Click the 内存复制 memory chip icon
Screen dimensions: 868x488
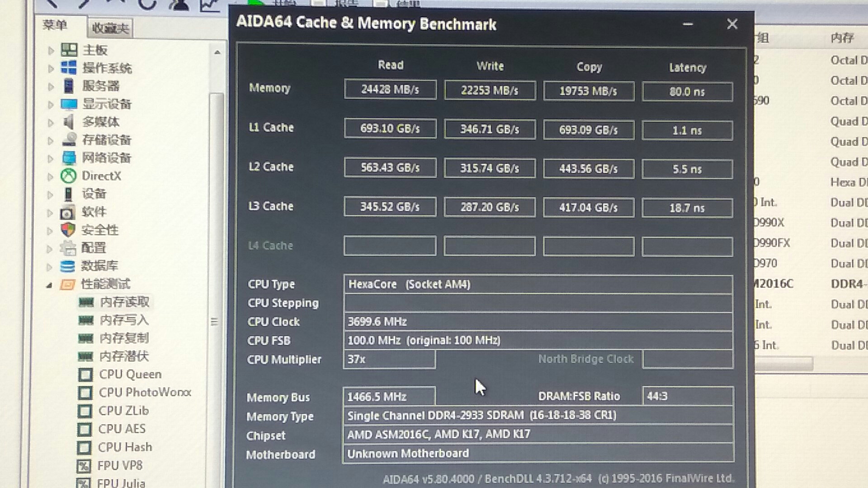point(85,338)
